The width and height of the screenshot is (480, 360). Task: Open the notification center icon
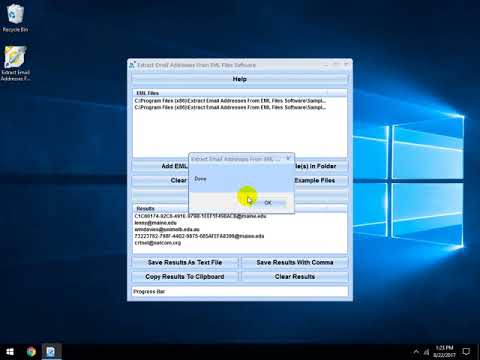(x=466, y=352)
